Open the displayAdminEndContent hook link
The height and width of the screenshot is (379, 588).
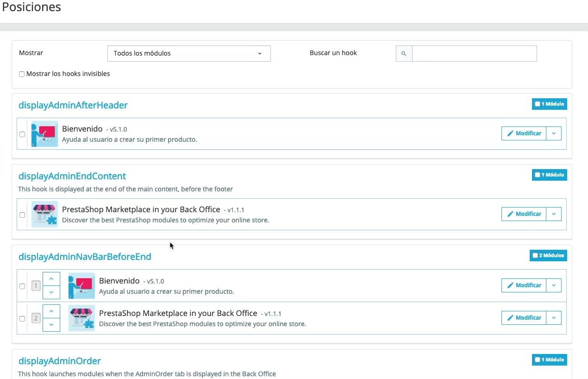point(72,176)
